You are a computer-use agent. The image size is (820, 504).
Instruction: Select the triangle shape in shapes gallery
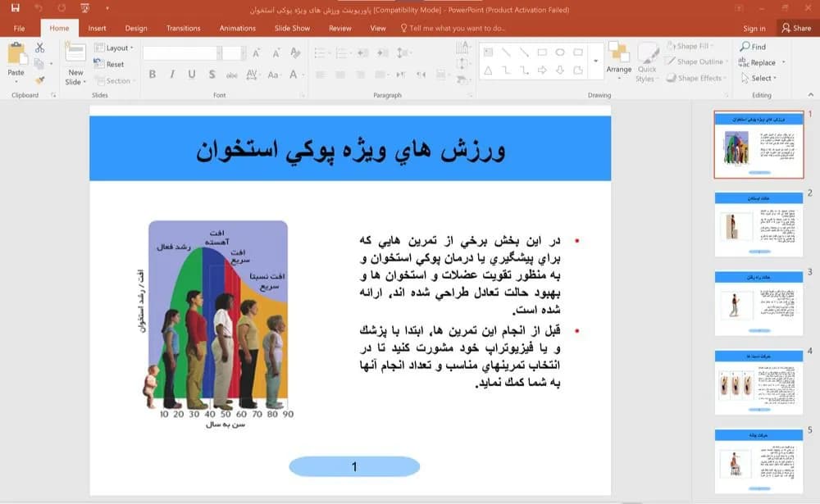click(488, 70)
